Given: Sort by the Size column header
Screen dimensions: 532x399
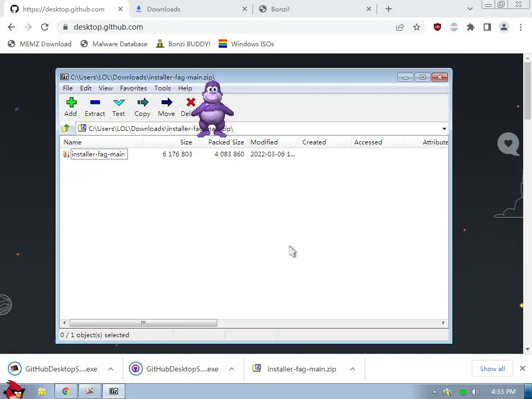Looking at the screenshot, I should click(169, 142).
